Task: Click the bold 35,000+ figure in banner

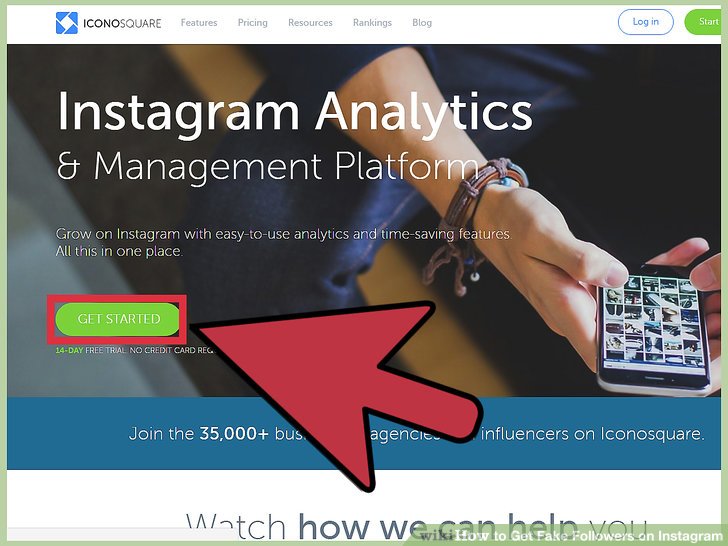Action: [234, 434]
